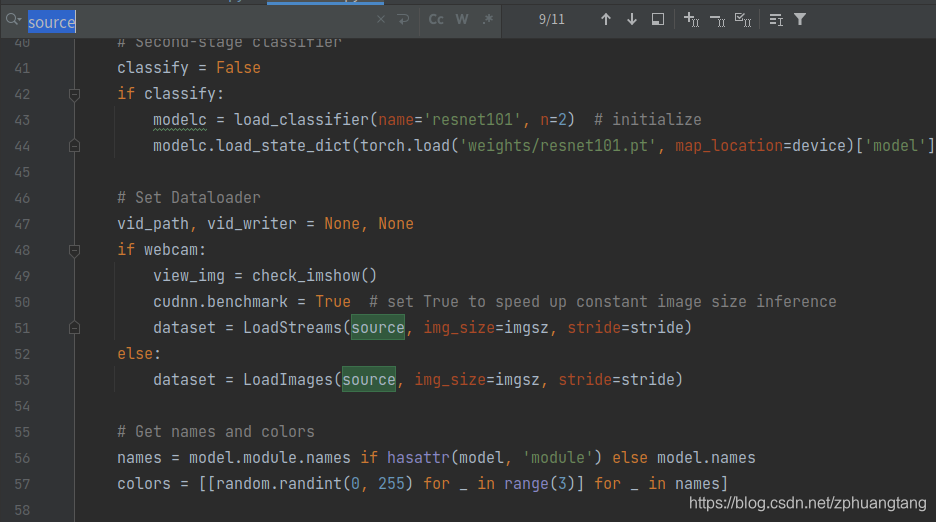Click highlighted 'source' in LoadStreams call
936x522 pixels.
tap(378, 327)
